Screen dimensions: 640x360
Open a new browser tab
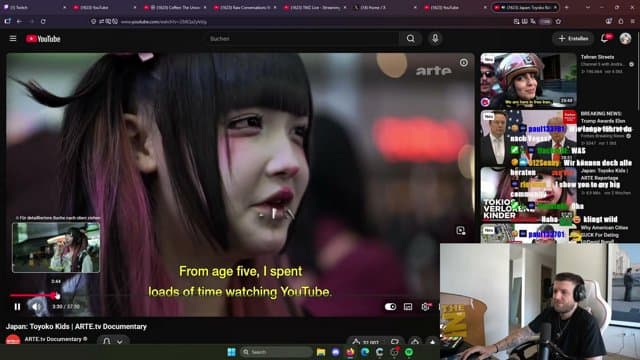point(567,7)
